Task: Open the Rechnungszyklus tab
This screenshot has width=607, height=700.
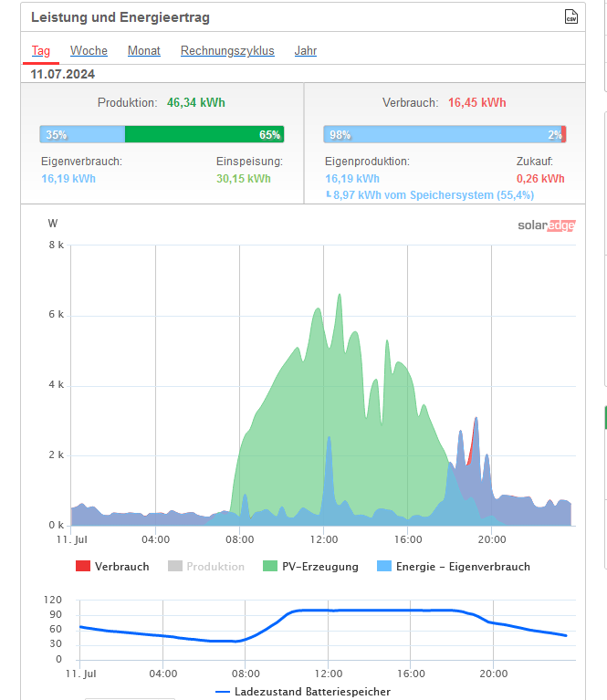Action: tap(227, 51)
